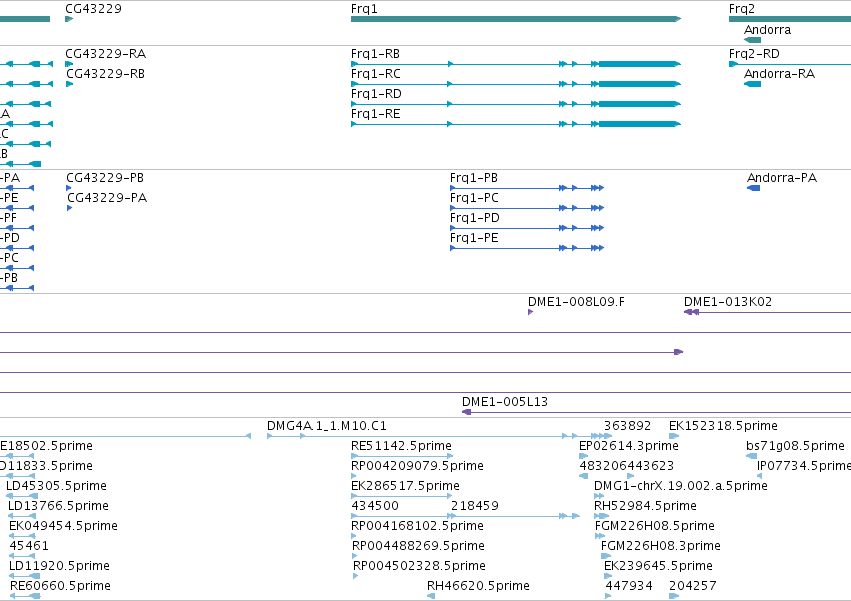
Task: Click the DME1-013K02 clone label
Action: coord(727,302)
